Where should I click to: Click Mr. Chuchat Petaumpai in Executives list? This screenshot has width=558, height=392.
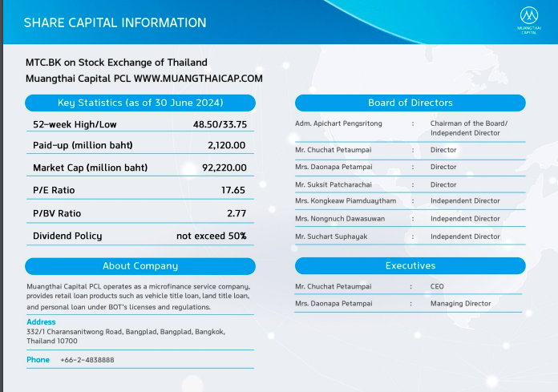(x=333, y=286)
